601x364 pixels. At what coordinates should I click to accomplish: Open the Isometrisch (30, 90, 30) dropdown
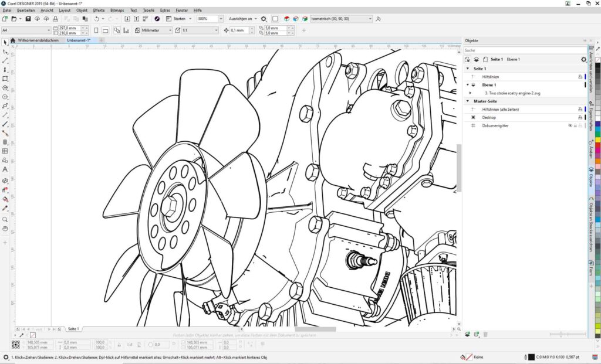pos(370,19)
